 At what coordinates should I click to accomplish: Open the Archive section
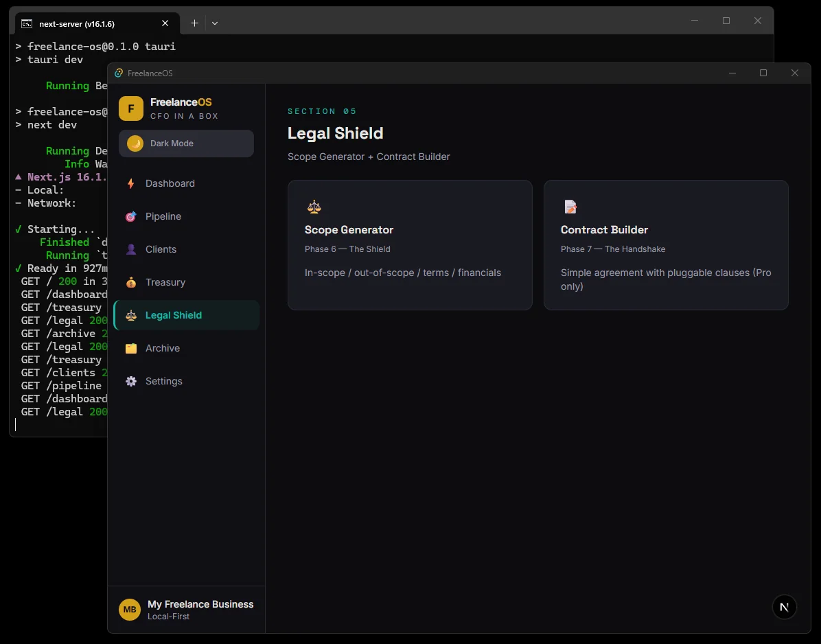(187, 348)
